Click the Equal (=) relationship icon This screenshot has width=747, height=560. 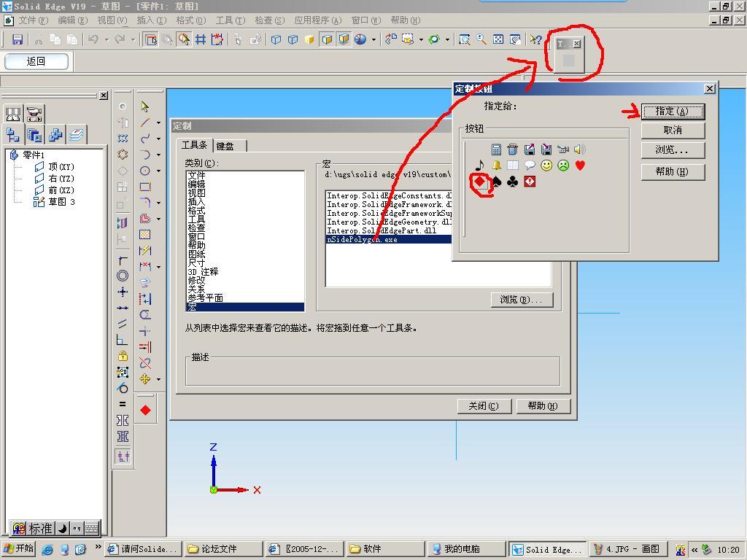point(123,404)
